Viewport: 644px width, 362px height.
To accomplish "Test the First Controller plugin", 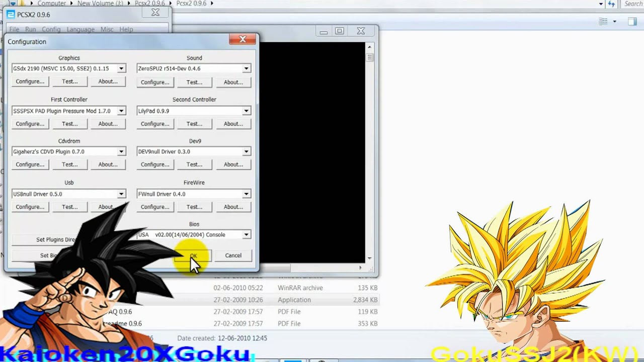I will coord(69,124).
